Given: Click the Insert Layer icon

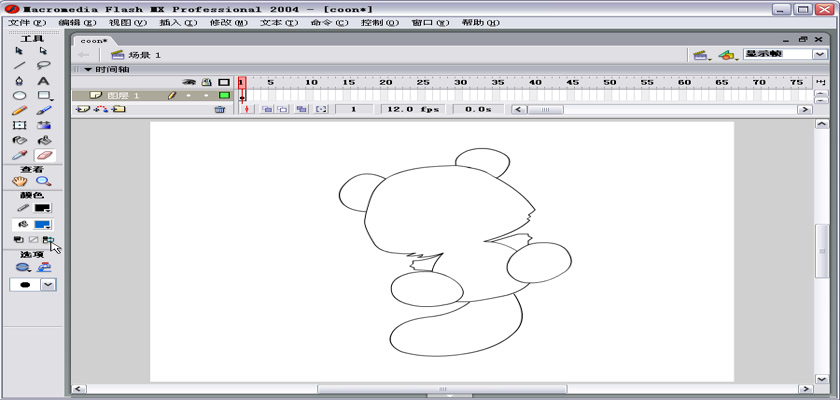Looking at the screenshot, I should [x=82, y=109].
